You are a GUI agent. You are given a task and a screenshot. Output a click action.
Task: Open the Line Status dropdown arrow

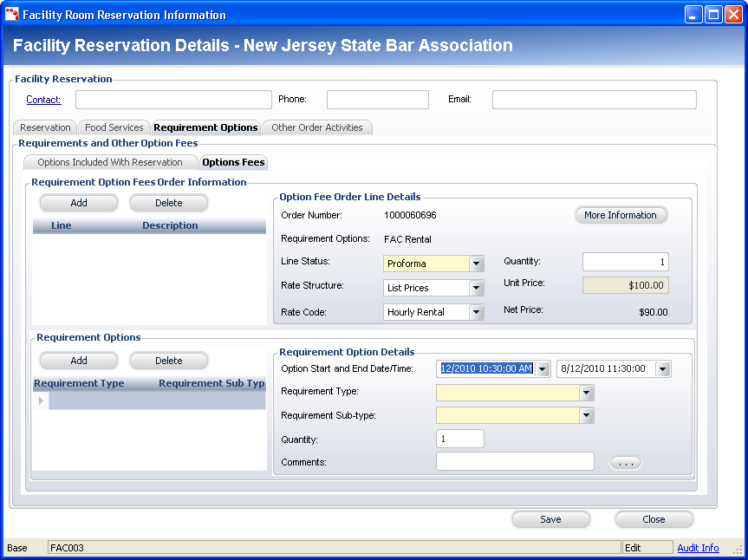[x=476, y=264]
